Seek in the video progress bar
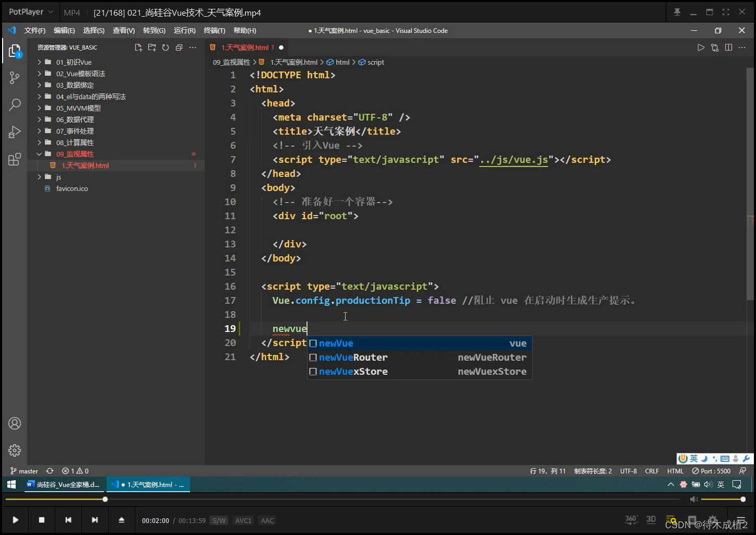 [343, 500]
